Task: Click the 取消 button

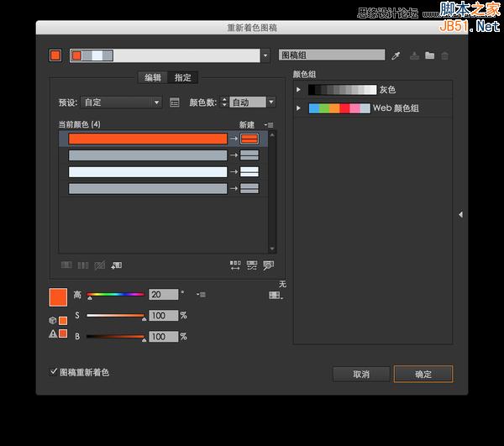Action: [361, 374]
